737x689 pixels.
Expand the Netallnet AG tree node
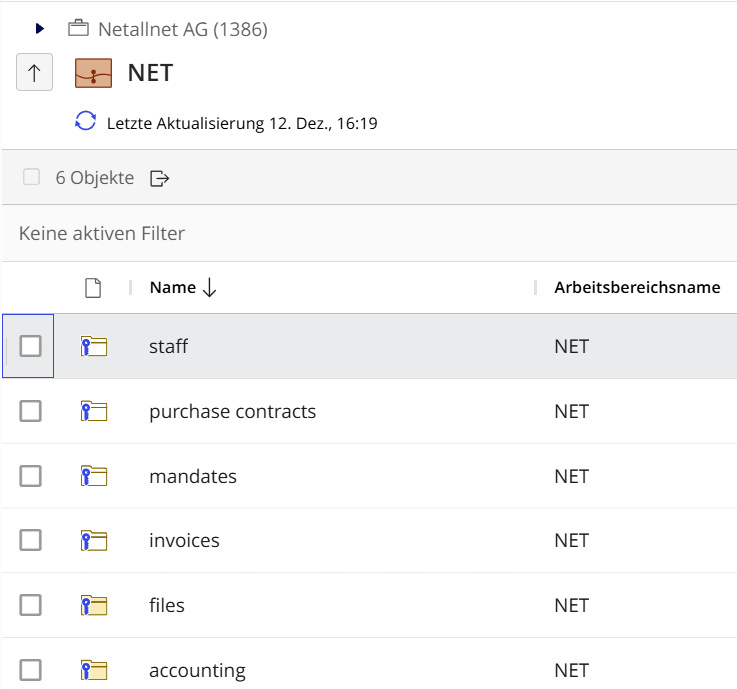pos(40,29)
